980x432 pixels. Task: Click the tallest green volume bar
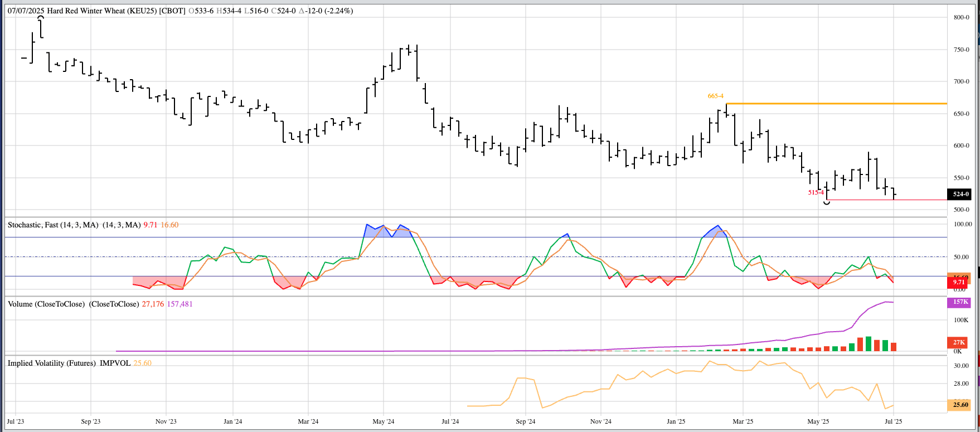click(x=868, y=343)
